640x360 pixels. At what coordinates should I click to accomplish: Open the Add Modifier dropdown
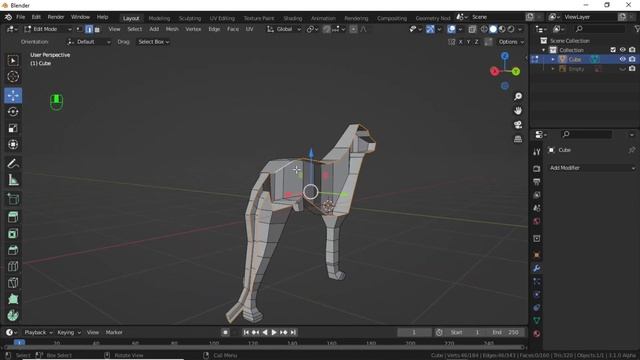click(x=592, y=168)
